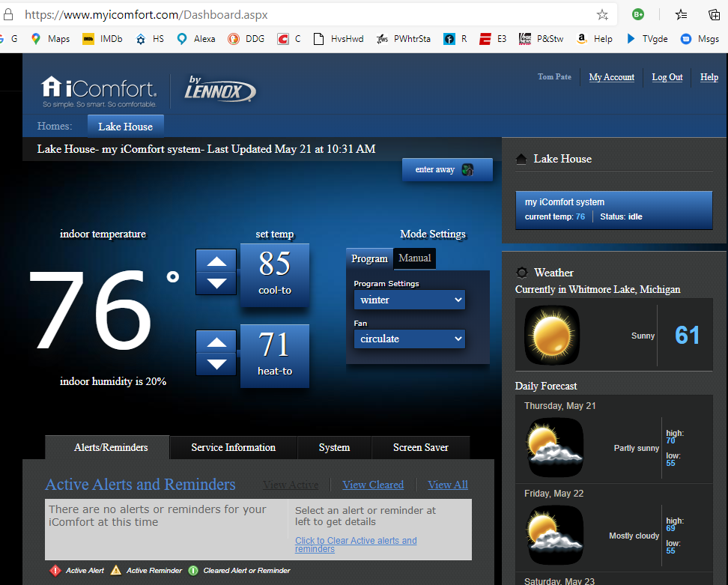Click the enter away button
Screen dimensions: 728x585
point(447,169)
